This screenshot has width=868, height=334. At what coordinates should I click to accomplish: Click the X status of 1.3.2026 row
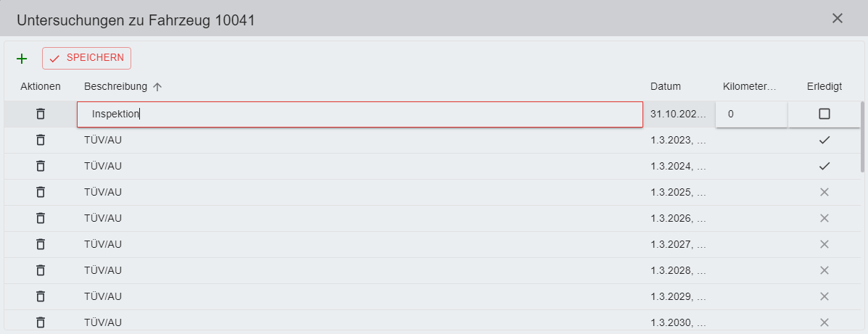tap(824, 218)
